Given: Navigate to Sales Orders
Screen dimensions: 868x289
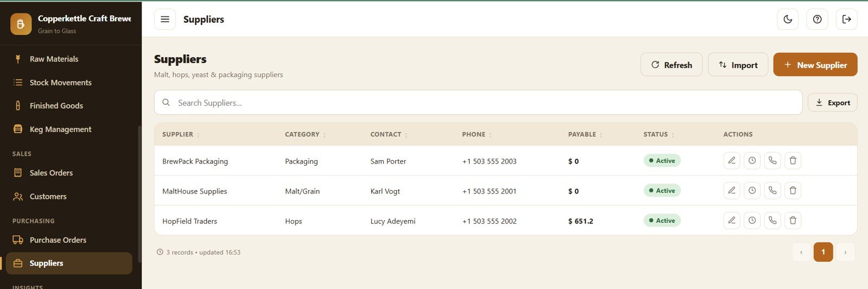Looking at the screenshot, I should [x=69, y=173].
